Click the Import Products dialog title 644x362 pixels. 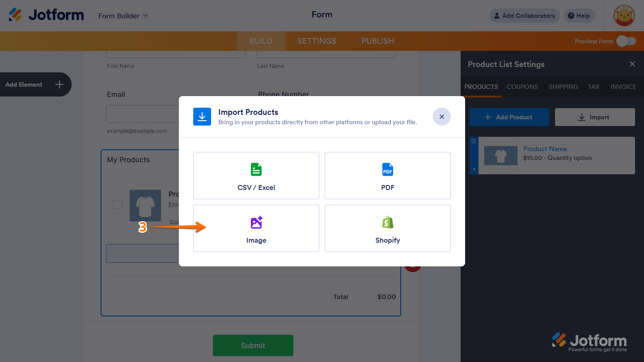(x=248, y=112)
